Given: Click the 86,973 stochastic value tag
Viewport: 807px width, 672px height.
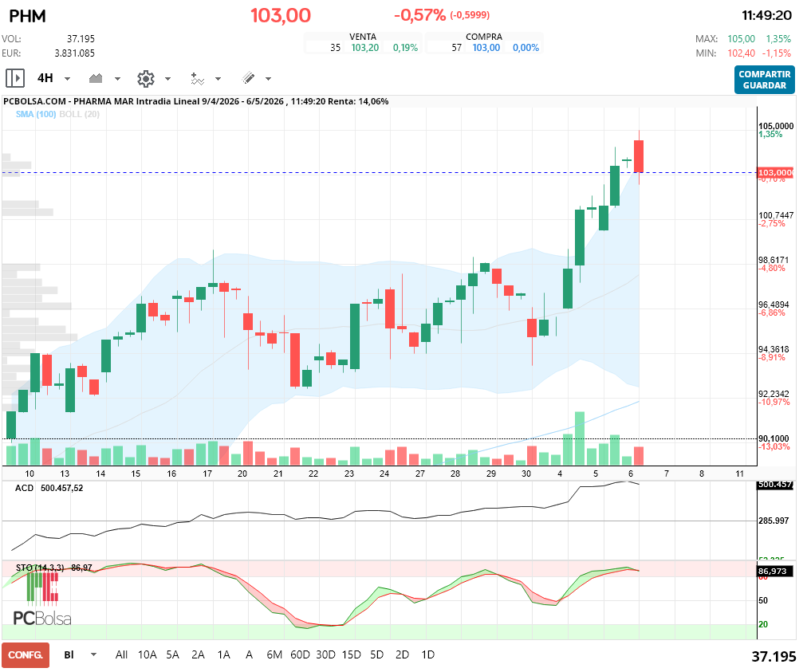Looking at the screenshot, I should [773, 571].
